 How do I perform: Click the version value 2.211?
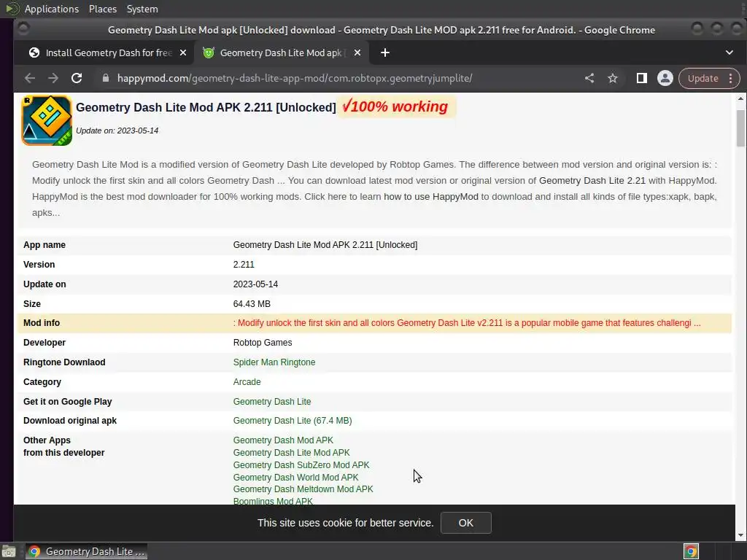[244, 265]
